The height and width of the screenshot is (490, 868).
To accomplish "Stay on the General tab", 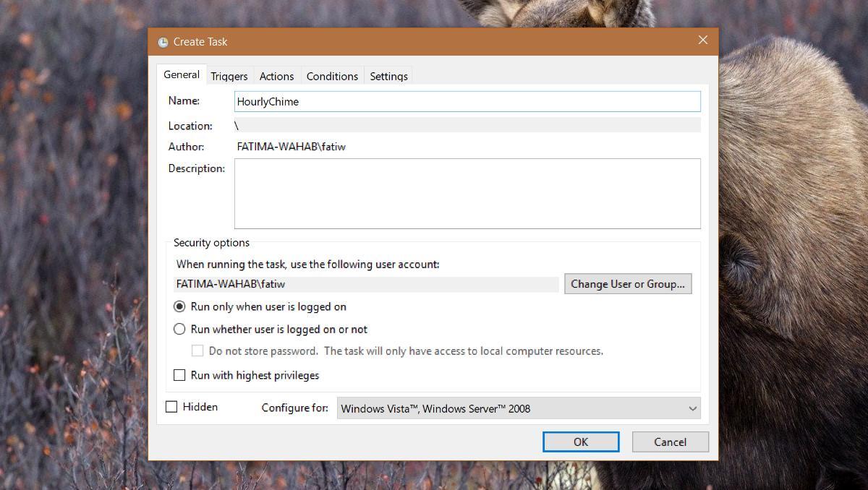I will tap(180, 74).
